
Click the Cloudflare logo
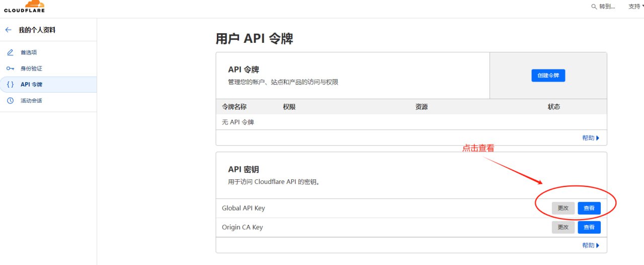coord(24,7)
